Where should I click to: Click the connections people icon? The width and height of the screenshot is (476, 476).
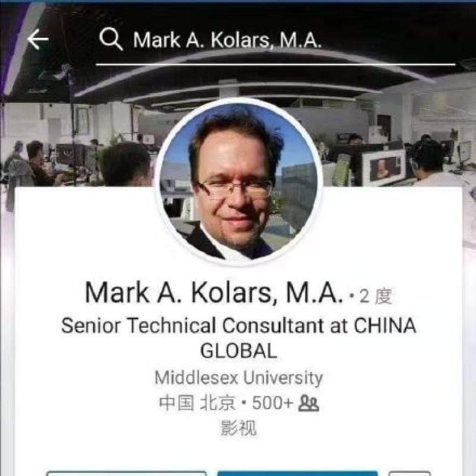click(x=309, y=403)
